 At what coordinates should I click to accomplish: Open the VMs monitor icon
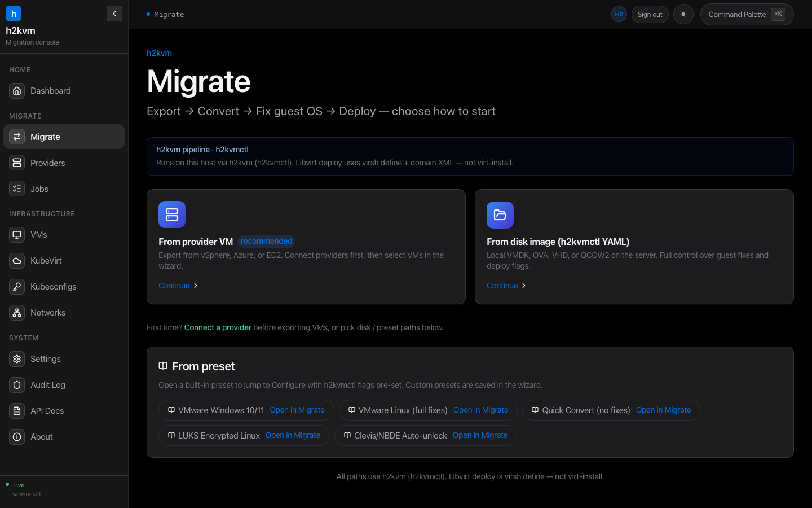coord(17,235)
